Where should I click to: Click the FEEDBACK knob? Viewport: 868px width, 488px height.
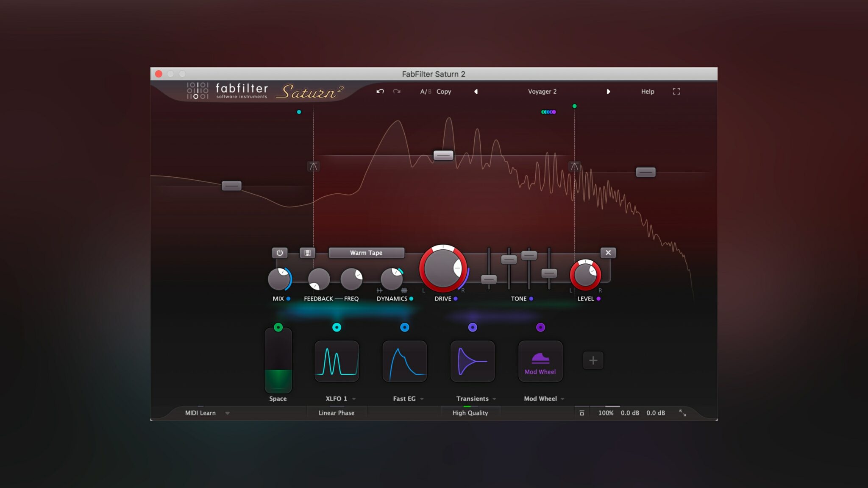tap(319, 279)
